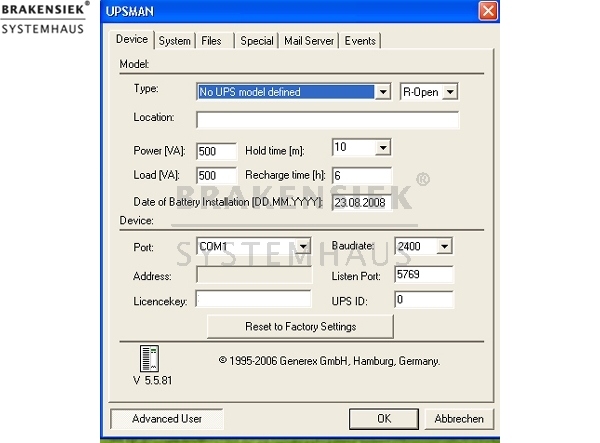Cancel with the Abbrechen button
Viewport: 600px width, 443px height.
[x=459, y=419]
